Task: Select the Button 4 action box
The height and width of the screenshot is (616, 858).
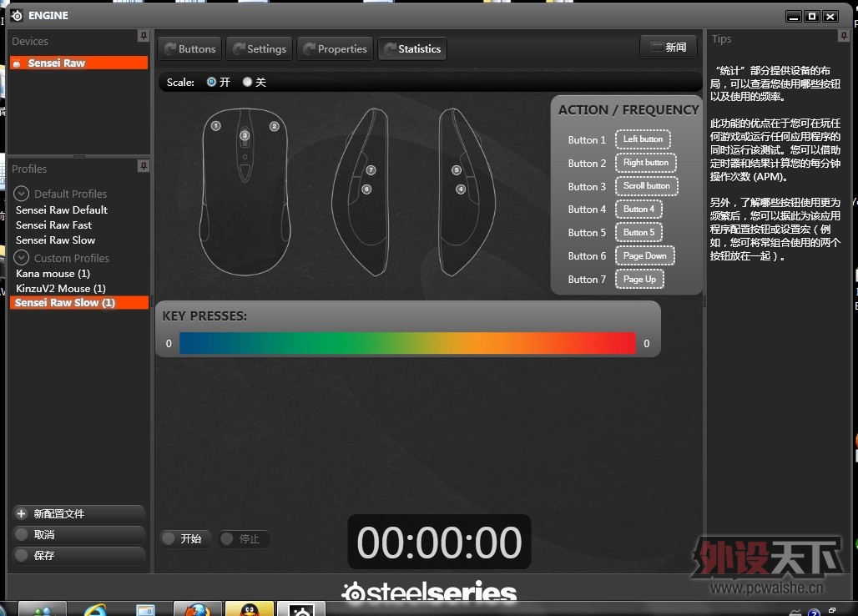Action: point(638,209)
